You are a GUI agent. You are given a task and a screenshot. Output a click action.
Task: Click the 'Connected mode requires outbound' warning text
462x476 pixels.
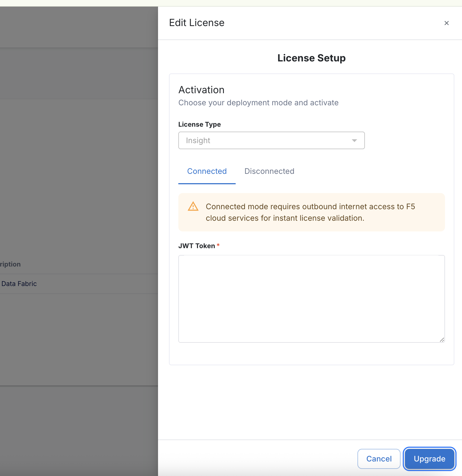click(x=310, y=212)
